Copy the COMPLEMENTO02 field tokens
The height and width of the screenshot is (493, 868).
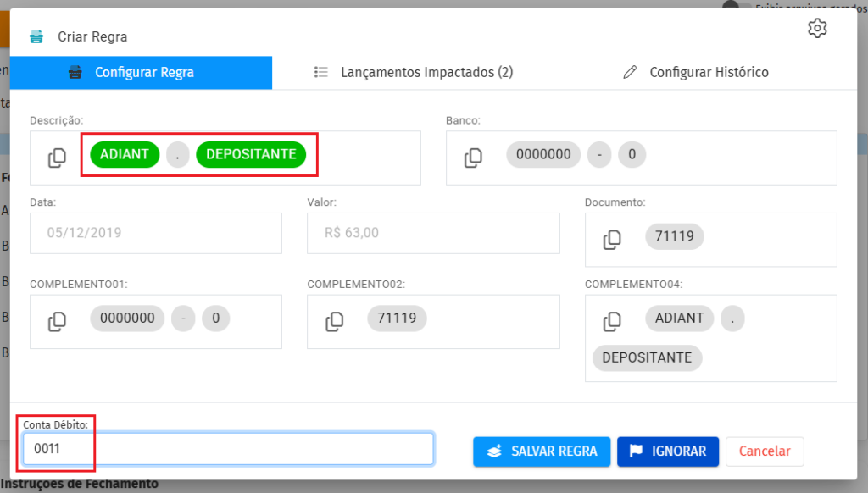point(335,322)
